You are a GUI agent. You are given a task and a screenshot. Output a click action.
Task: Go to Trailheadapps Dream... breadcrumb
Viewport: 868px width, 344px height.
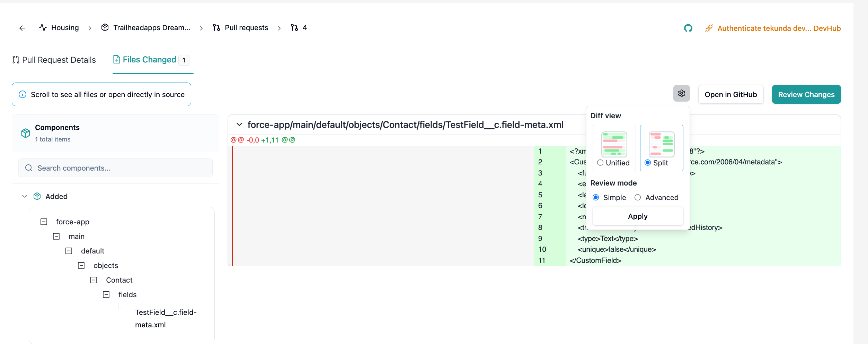point(146,28)
